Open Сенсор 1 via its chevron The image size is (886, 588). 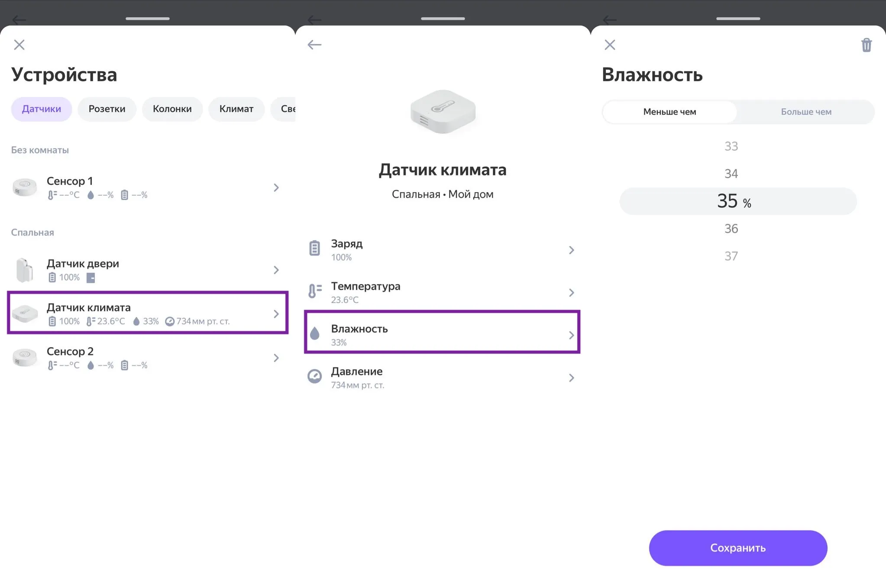pos(276,187)
